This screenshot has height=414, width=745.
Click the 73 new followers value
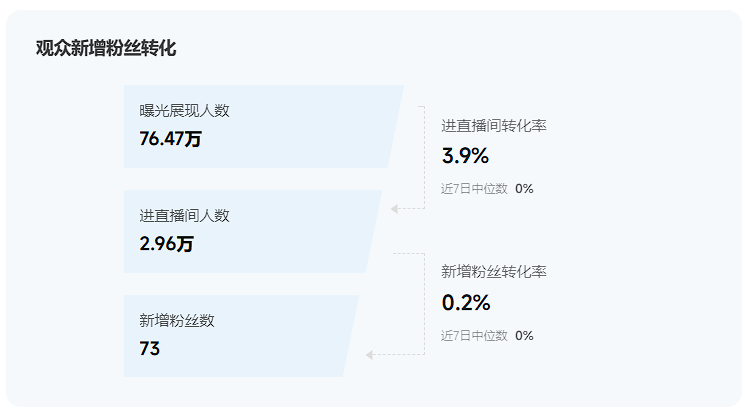point(150,349)
